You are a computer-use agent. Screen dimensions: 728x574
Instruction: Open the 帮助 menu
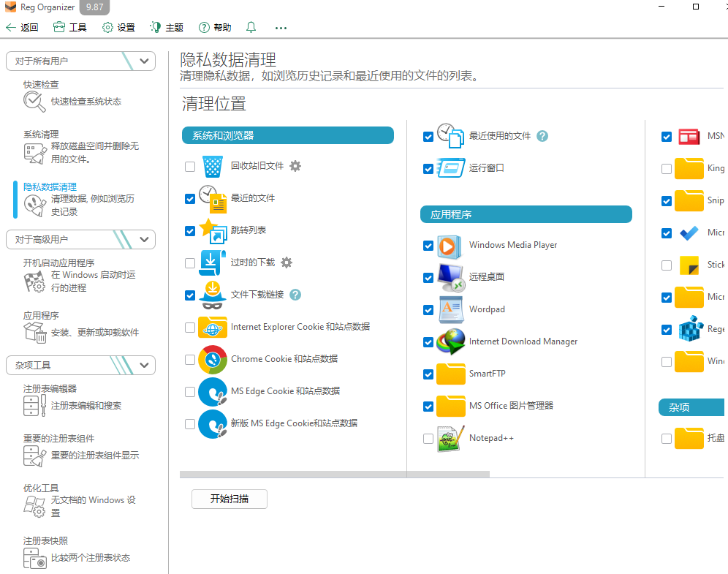[x=215, y=27]
